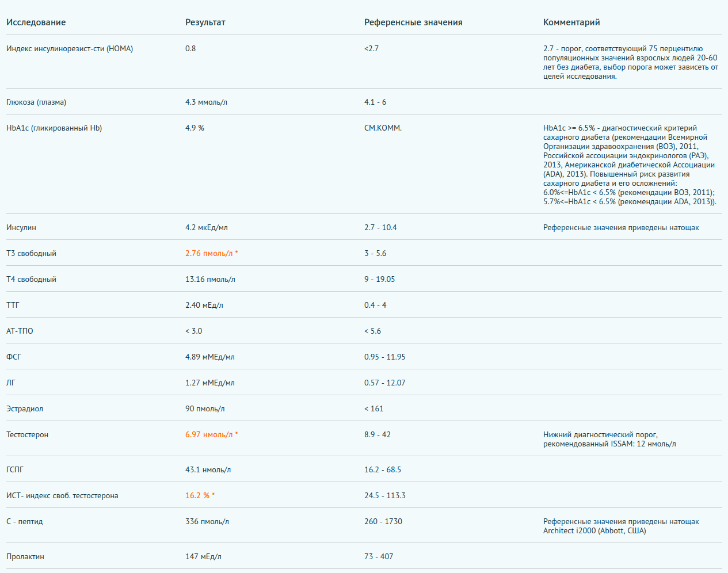Viewport: 728px width, 573px height.
Task: Click the HOMA 75 перцентилю comment
Action: pyautogui.click(x=631, y=63)
